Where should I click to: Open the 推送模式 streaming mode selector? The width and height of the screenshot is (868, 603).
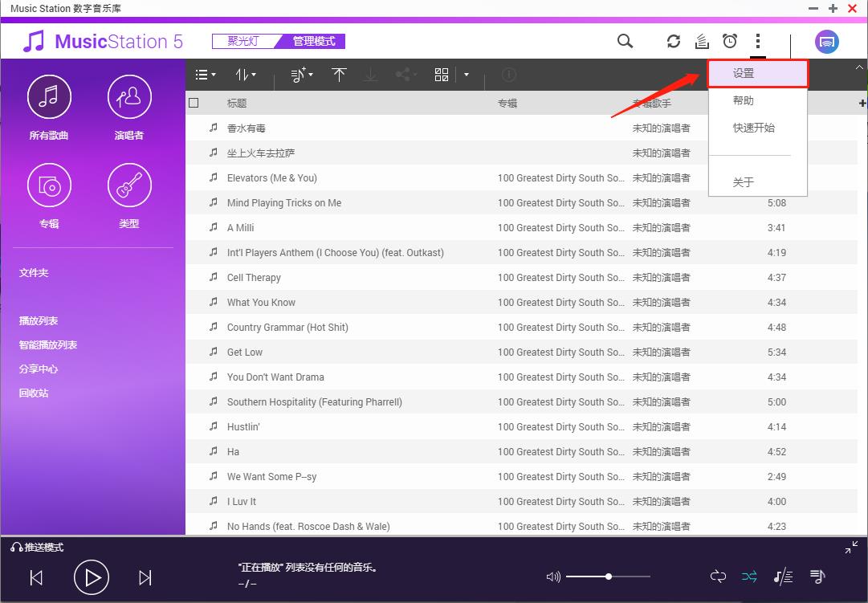37,547
